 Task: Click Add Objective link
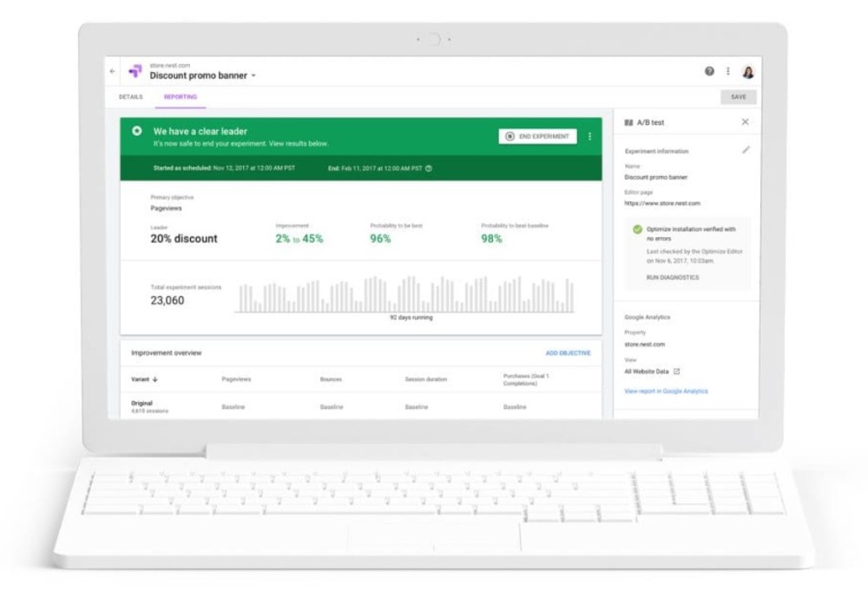tap(568, 353)
